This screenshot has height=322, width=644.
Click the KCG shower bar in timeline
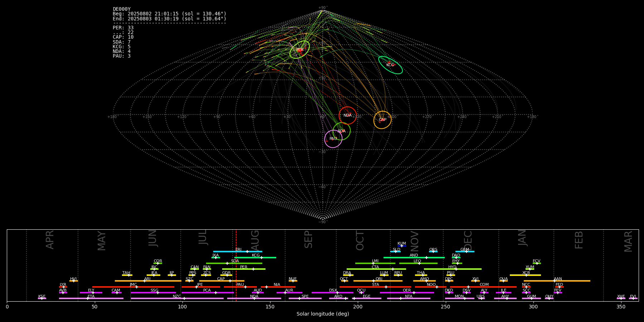pos(255,257)
